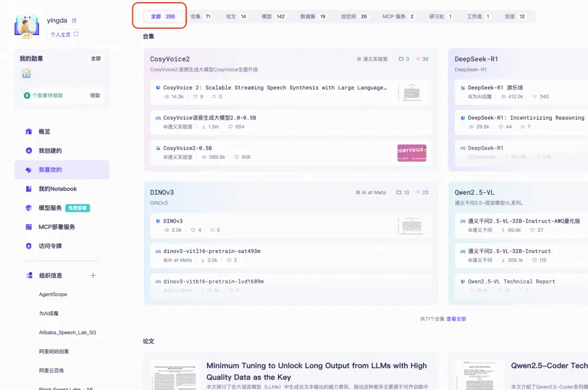Click the 组织信息 people icon
Image resolution: width=588 pixels, height=390 pixels.
coord(29,275)
